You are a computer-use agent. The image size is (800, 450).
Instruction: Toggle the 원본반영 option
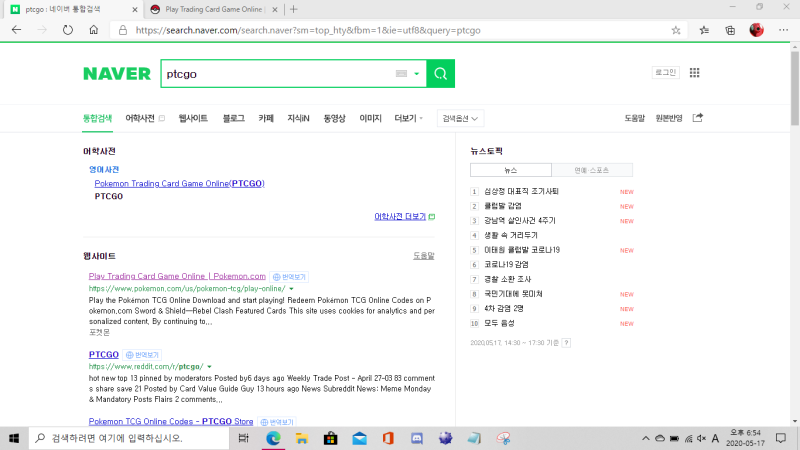pos(668,118)
